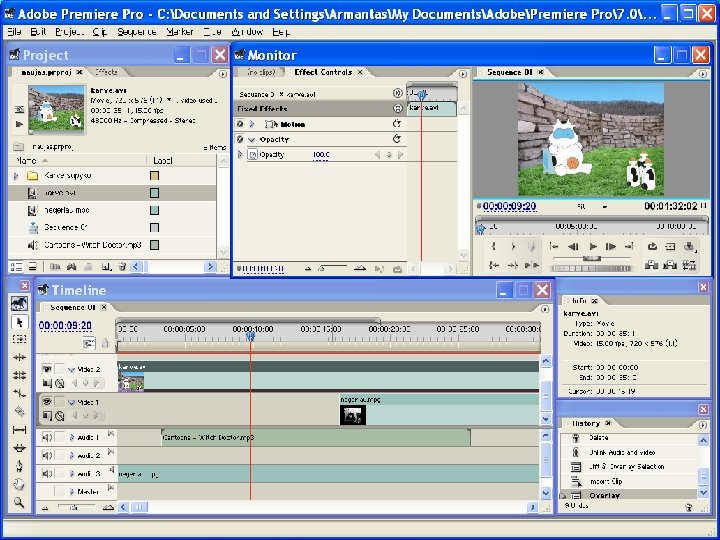Mute Audio 1 track speaker toggle
This screenshot has height=540, width=720.
(x=46, y=437)
